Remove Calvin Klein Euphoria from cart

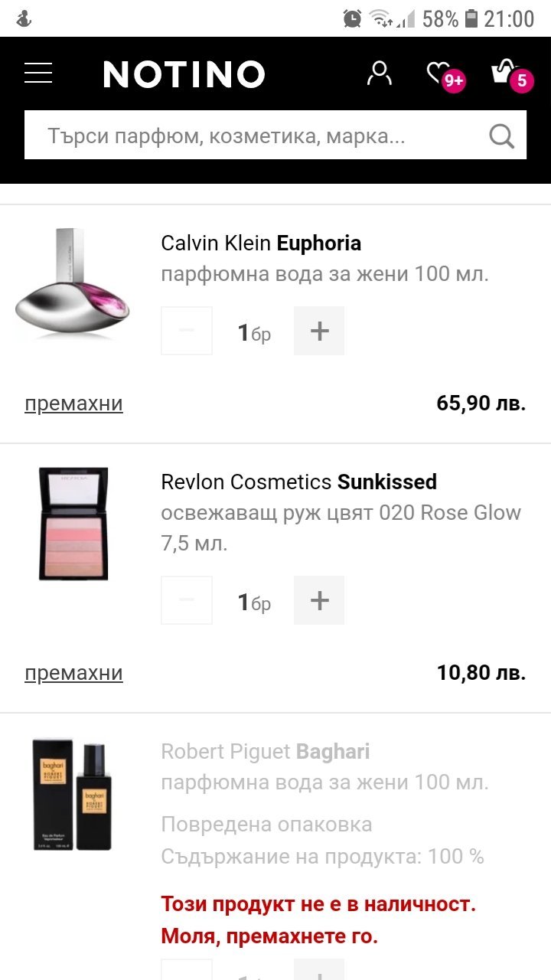point(73,403)
